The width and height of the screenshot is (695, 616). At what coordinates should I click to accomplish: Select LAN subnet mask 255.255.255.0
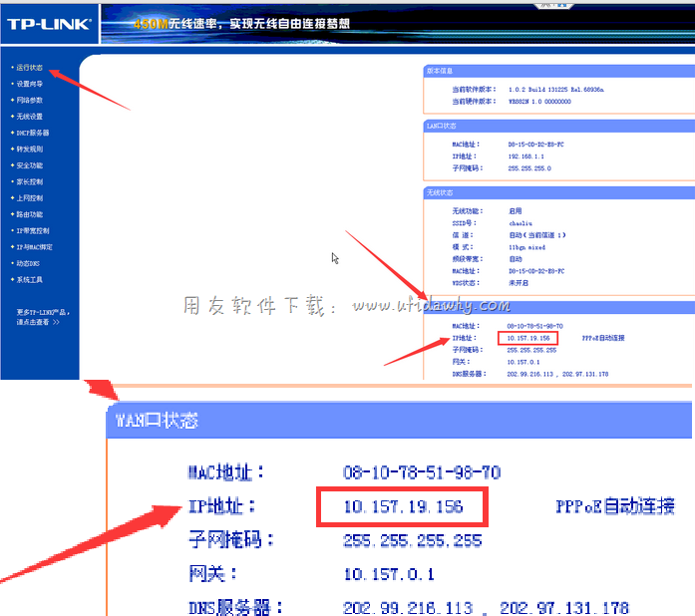click(x=529, y=168)
